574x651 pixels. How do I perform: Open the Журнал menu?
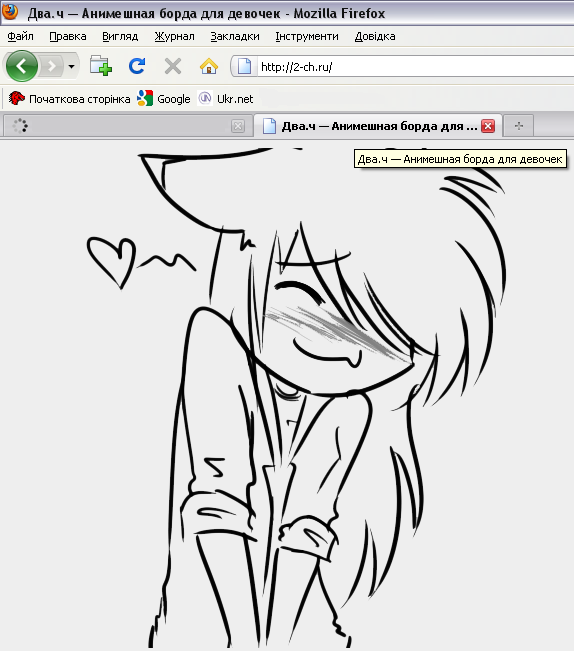click(174, 37)
